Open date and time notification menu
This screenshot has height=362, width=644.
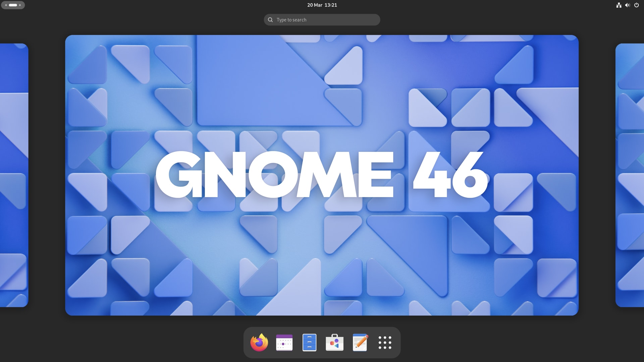[x=322, y=5]
